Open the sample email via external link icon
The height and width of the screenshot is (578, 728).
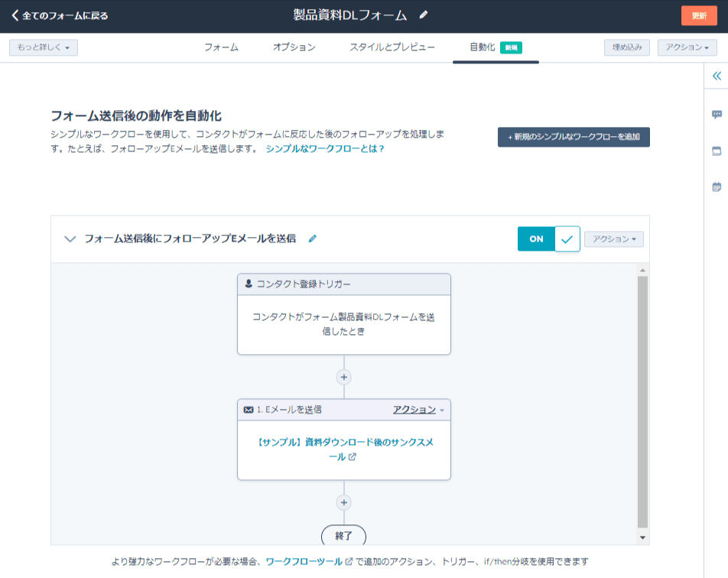pyautogui.click(x=353, y=457)
